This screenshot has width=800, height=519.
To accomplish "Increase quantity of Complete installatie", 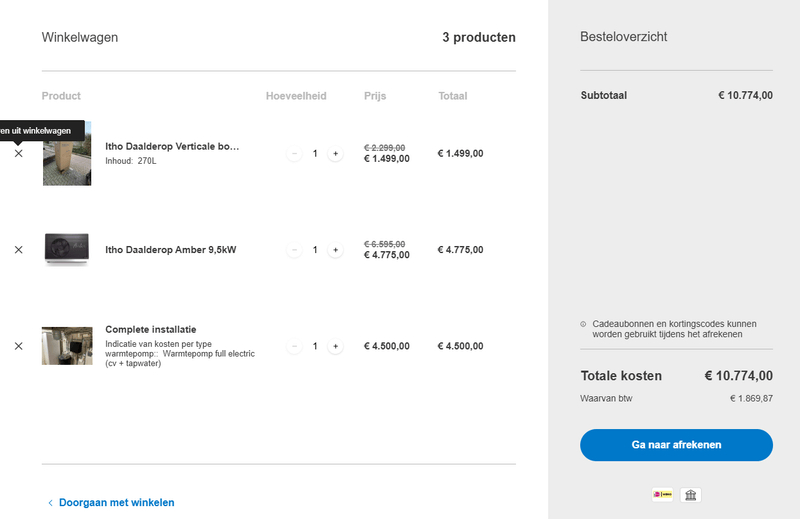I will 335,346.
